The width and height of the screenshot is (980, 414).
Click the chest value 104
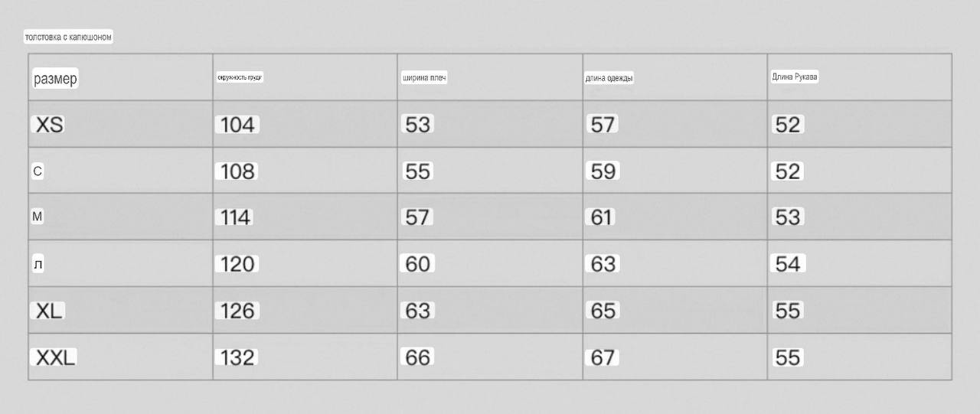(237, 125)
